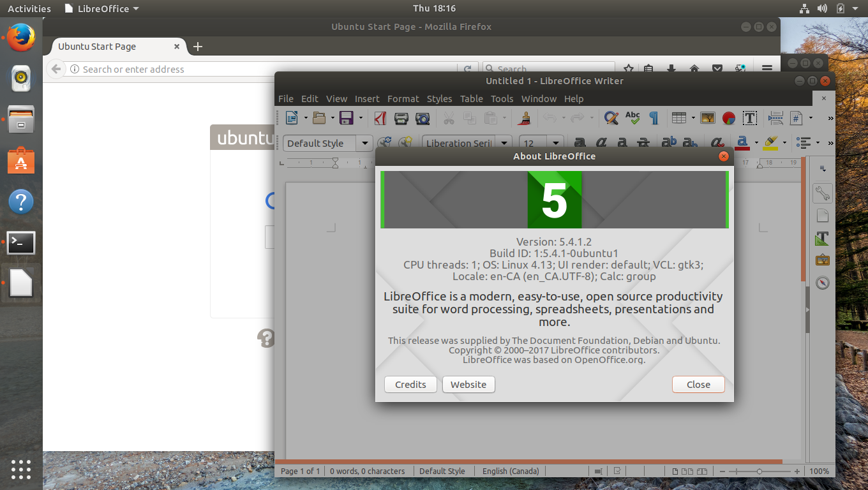Toggle superscript formatting icon
This screenshot has width=868, height=490.
[x=669, y=143]
